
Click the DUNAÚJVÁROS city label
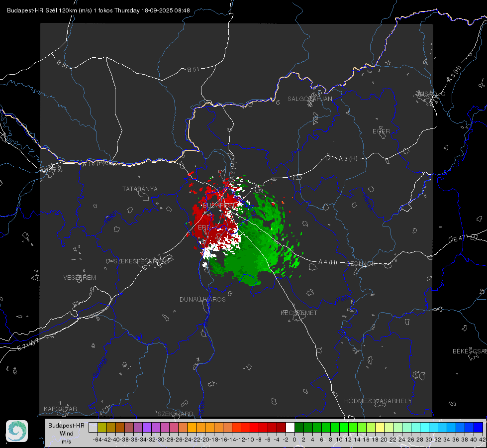click(x=202, y=299)
